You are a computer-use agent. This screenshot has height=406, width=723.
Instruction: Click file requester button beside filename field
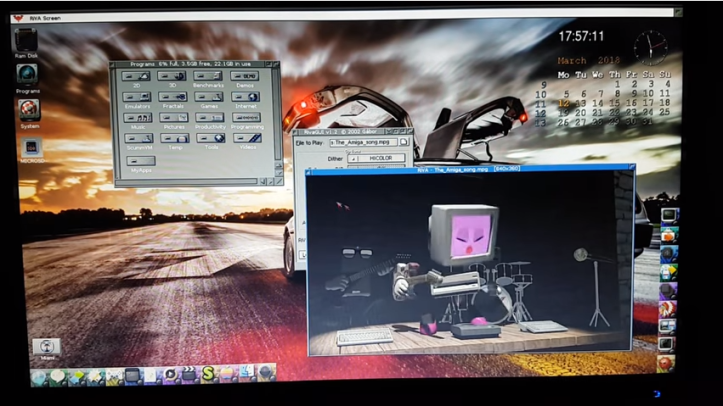click(x=405, y=142)
